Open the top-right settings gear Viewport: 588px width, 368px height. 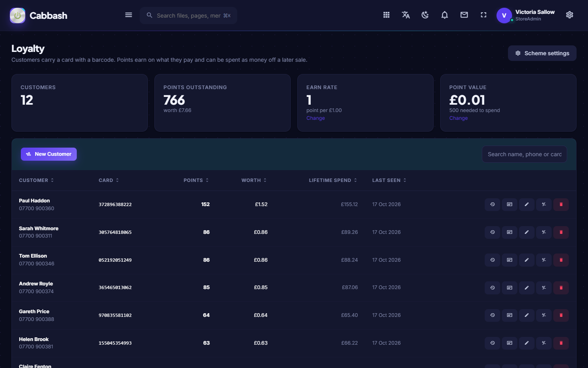tap(570, 15)
